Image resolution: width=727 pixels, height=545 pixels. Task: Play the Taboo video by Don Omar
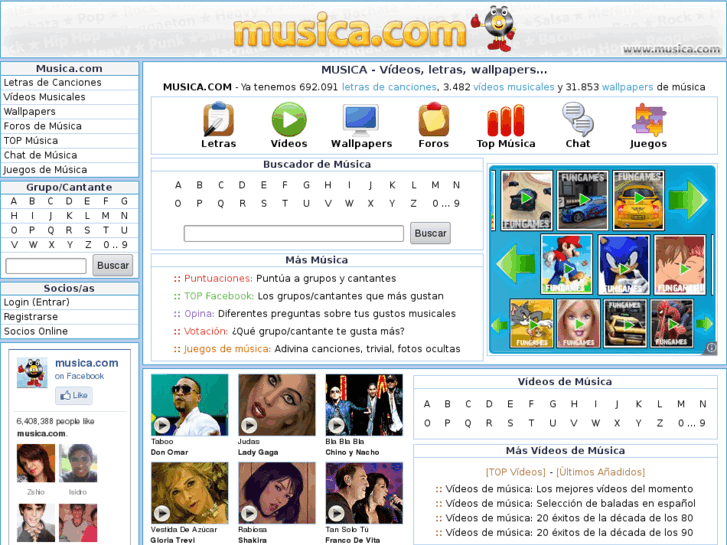190,405
